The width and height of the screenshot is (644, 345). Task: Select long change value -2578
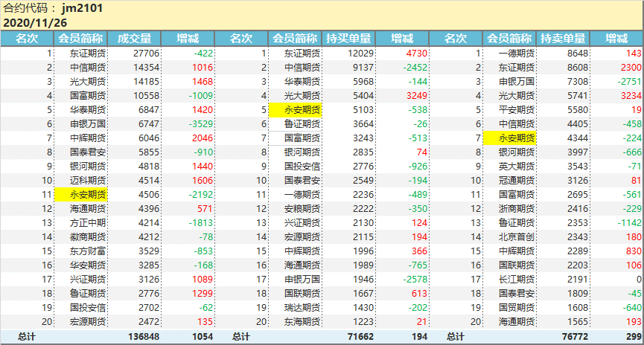click(415, 280)
